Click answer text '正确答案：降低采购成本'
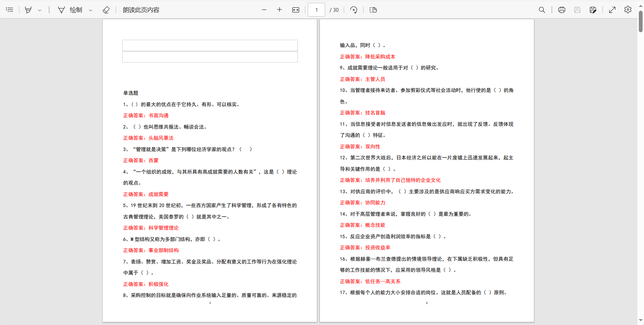644x325 pixels. (x=367, y=57)
